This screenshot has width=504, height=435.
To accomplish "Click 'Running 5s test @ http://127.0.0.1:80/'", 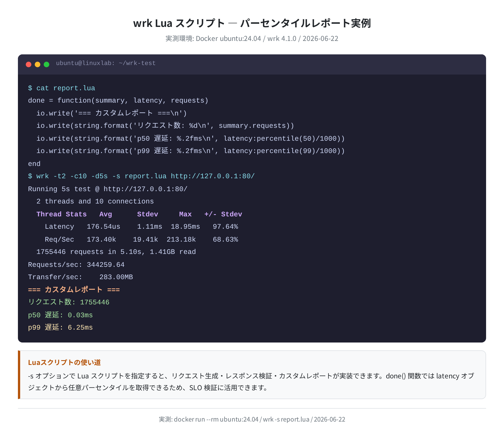I will 108,189.
